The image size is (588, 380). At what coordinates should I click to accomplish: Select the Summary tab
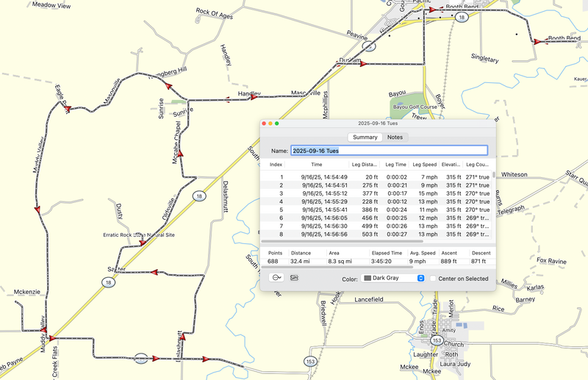365,137
